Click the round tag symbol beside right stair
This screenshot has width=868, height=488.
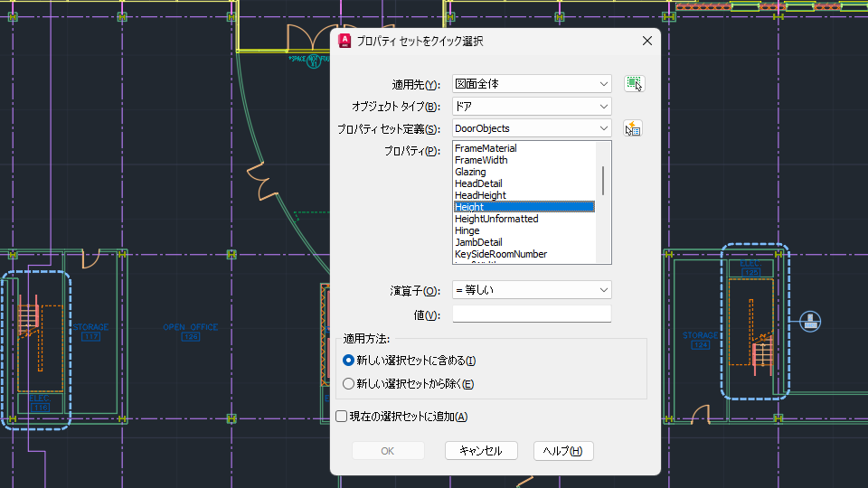click(810, 321)
